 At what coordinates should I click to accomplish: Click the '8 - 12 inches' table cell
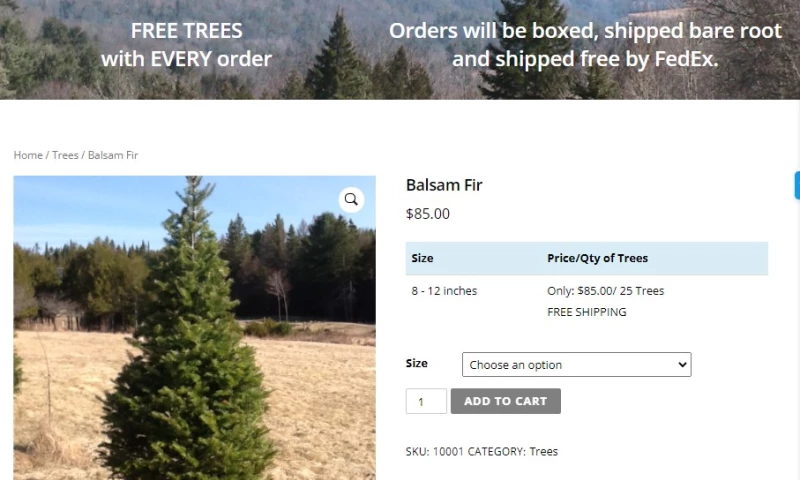coord(444,291)
